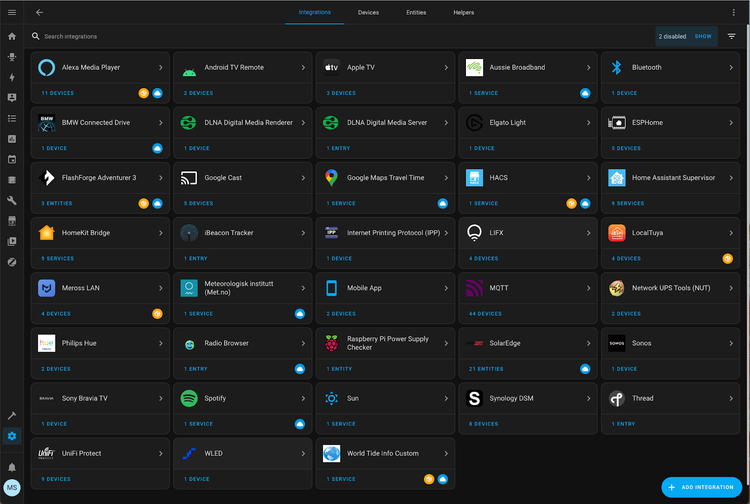750x504 pixels.
Task: Switch to the Helpers tab
Action: tap(463, 12)
